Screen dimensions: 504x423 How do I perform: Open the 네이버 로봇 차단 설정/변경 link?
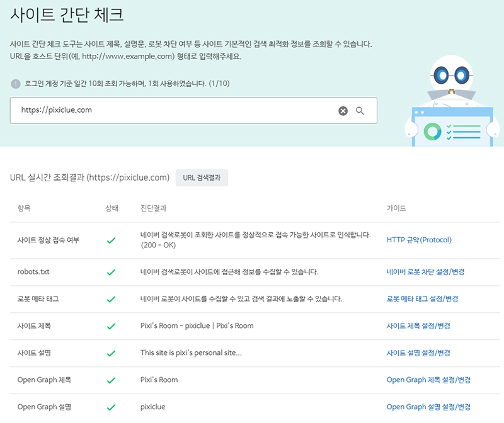[426, 272]
